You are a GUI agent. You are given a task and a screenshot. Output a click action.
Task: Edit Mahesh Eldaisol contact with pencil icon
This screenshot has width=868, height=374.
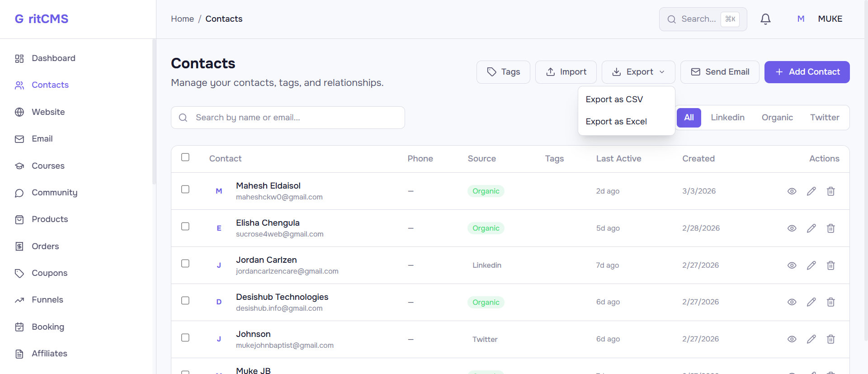point(811,191)
